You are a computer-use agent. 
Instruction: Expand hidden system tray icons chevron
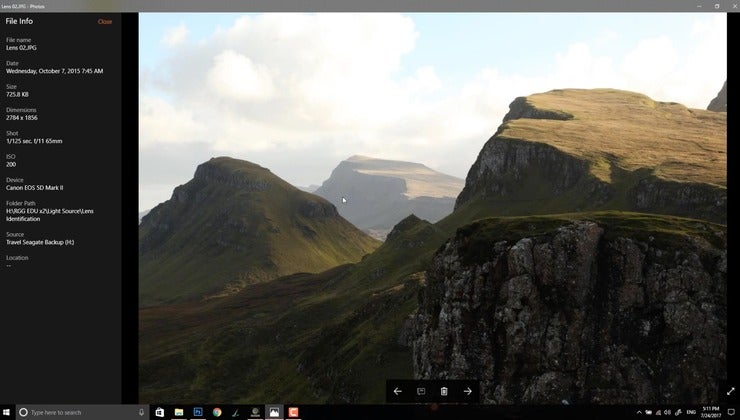coord(639,412)
